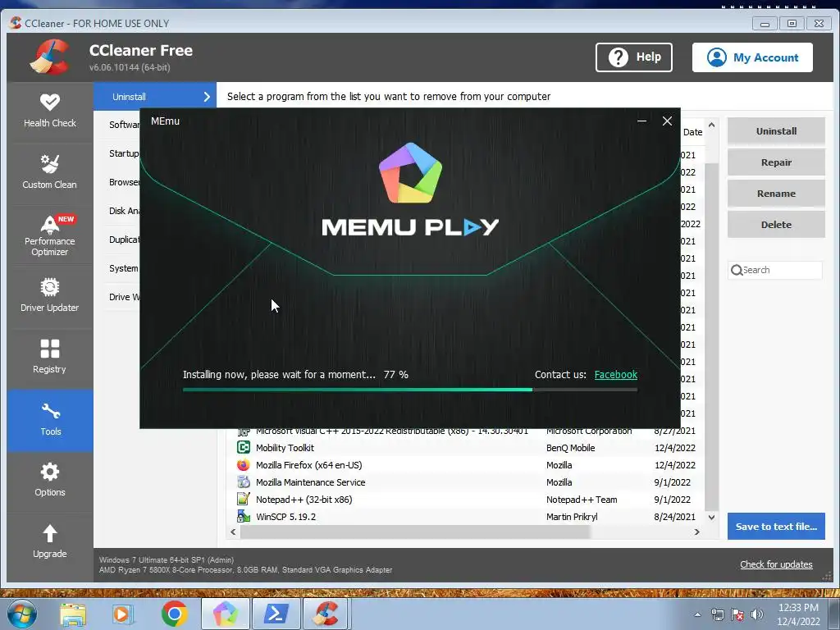Select the Uninstall tools tab

point(155,97)
